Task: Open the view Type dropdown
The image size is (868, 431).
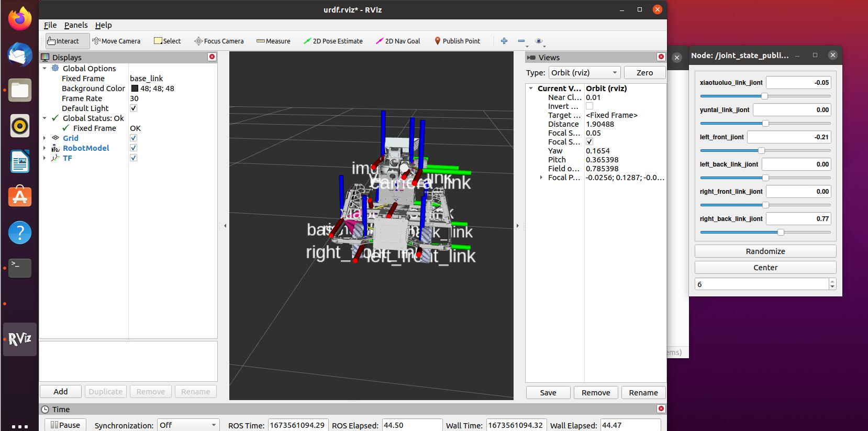Action: click(x=584, y=73)
